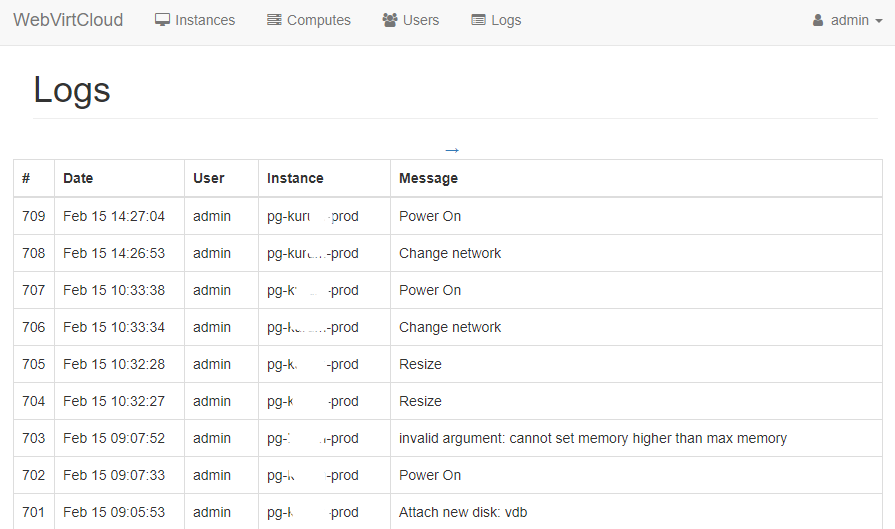The width and height of the screenshot is (895, 529).
Task: Click the Message column header
Action: click(x=428, y=178)
